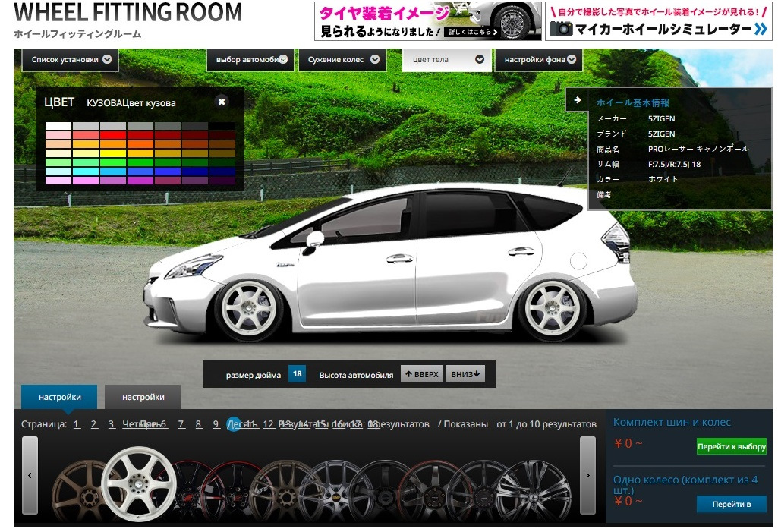The width and height of the screenshot is (778, 532).
Task: Go to results page 8
Action: click(198, 424)
